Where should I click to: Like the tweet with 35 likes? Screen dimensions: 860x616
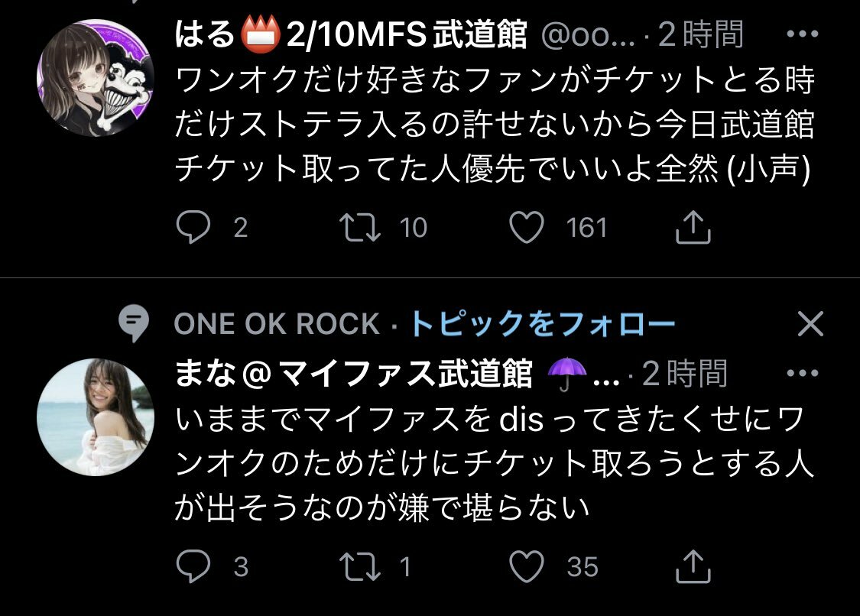click(x=527, y=566)
